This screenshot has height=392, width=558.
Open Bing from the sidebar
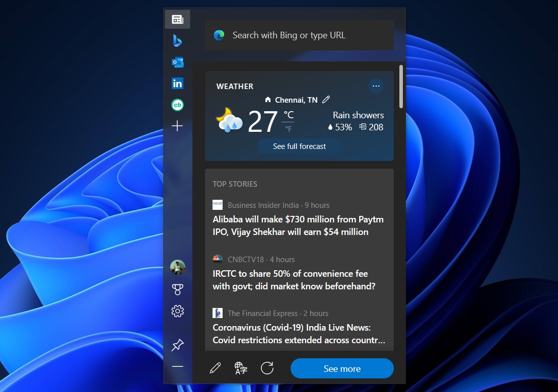pos(177,41)
